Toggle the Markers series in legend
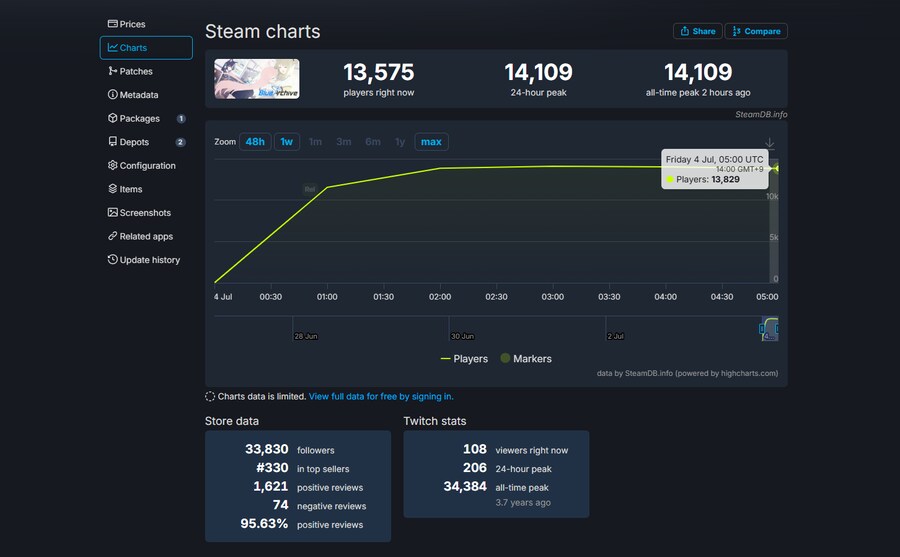900x557 pixels. 526,359
